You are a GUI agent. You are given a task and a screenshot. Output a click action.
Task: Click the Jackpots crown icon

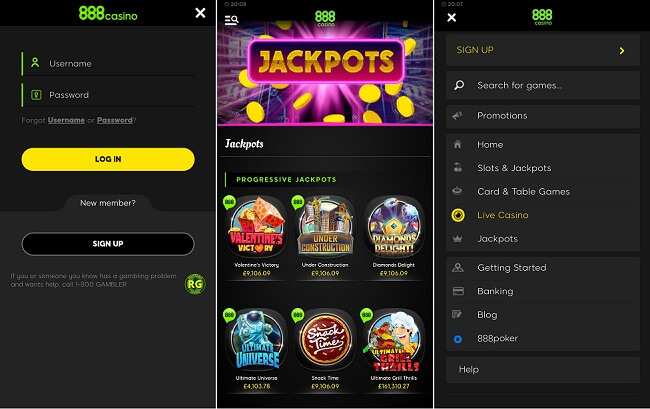(458, 239)
